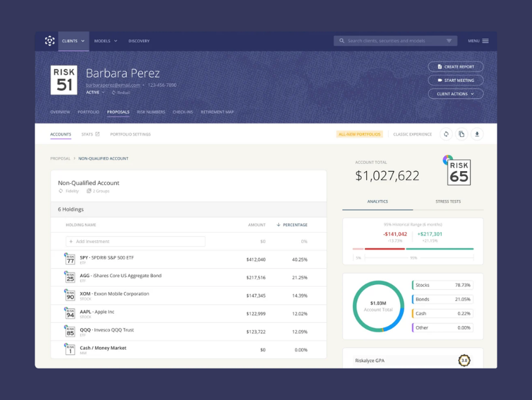Select the Proposals tab
Viewport: 532px width, 400px height.
click(x=118, y=112)
